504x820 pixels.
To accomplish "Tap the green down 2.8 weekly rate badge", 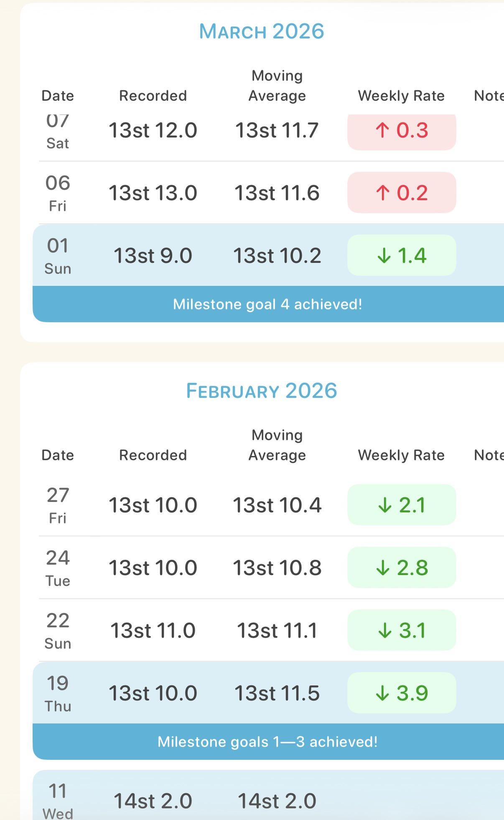I will (x=401, y=568).
